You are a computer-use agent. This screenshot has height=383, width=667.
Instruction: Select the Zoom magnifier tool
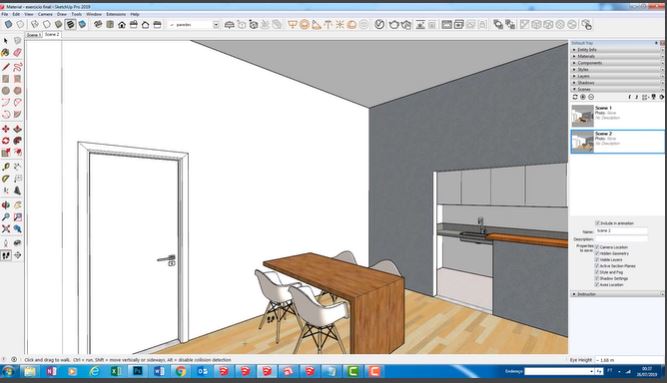point(6,217)
